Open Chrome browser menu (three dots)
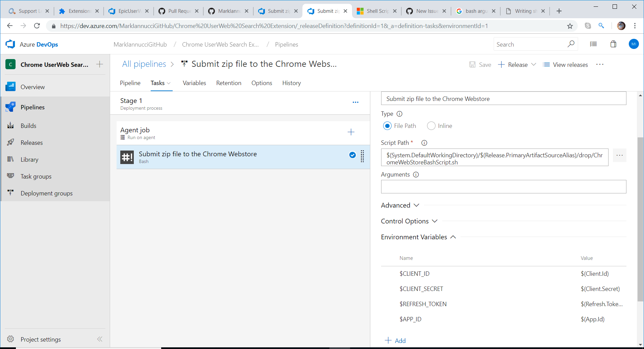 635,26
